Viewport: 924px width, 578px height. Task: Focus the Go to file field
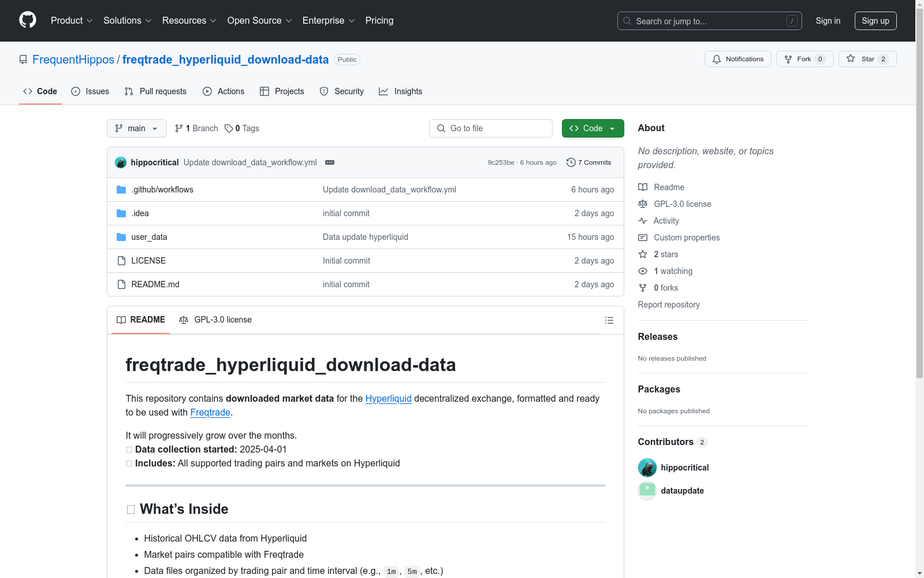[x=491, y=128]
